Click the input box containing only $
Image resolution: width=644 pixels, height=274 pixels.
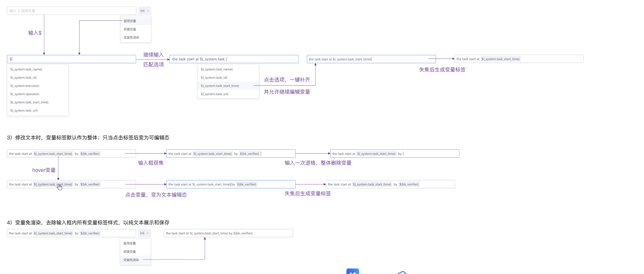(71, 59)
